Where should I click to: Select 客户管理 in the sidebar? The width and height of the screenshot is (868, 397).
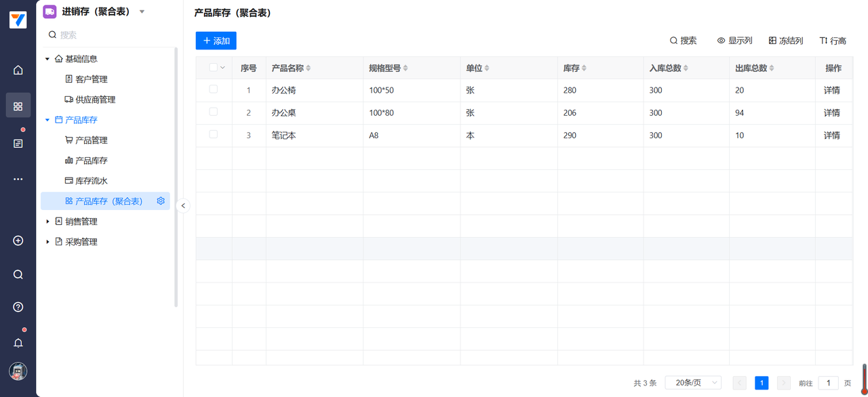pos(91,79)
